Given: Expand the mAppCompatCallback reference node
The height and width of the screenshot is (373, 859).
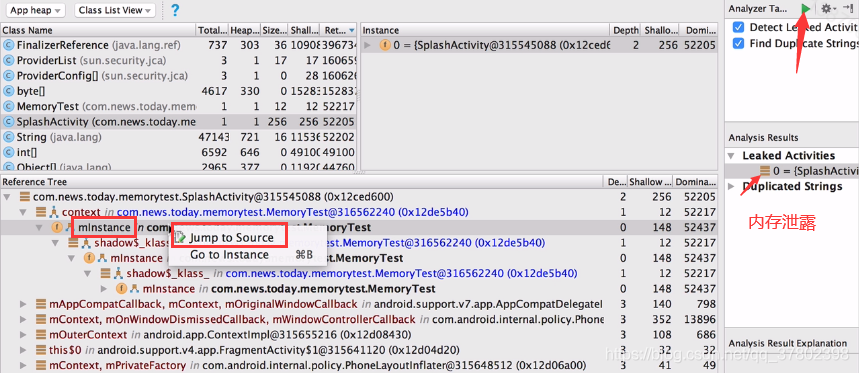Looking at the screenshot, I should (24, 303).
